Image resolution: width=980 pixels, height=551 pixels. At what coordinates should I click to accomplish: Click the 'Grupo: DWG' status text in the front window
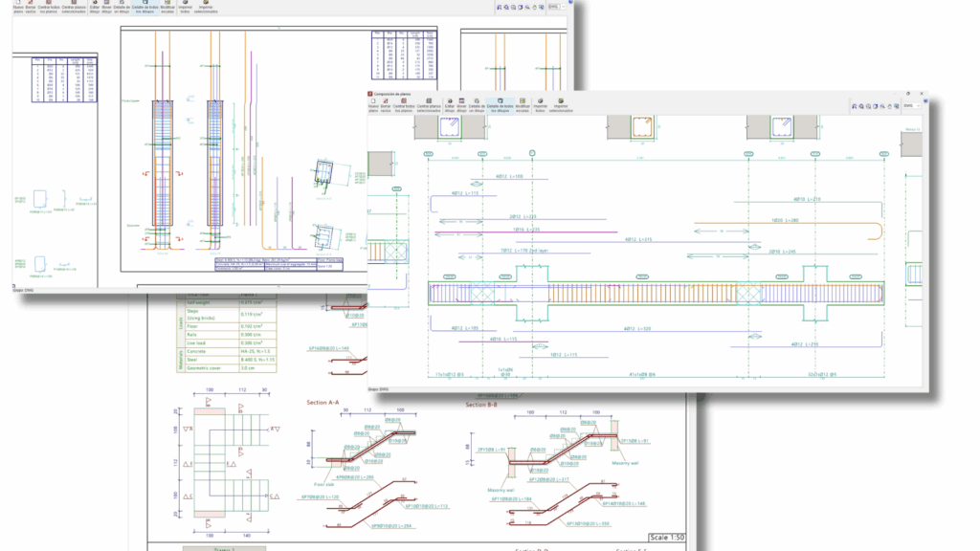coord(378,389)
